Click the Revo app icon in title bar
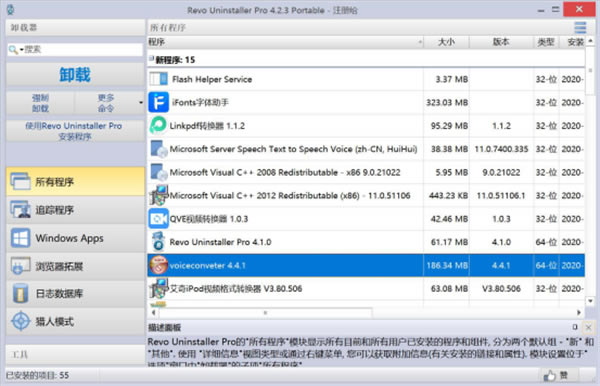 tap(10, 10)
